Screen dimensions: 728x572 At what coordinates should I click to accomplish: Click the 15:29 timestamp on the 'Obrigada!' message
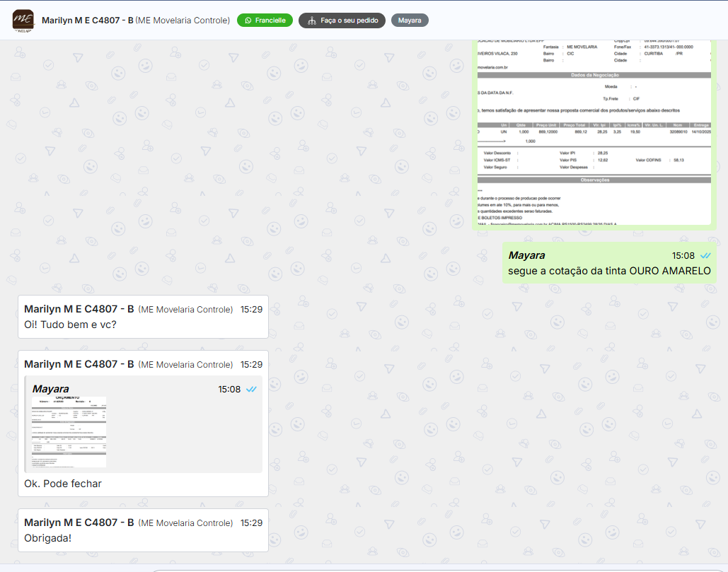click(251, 523)
